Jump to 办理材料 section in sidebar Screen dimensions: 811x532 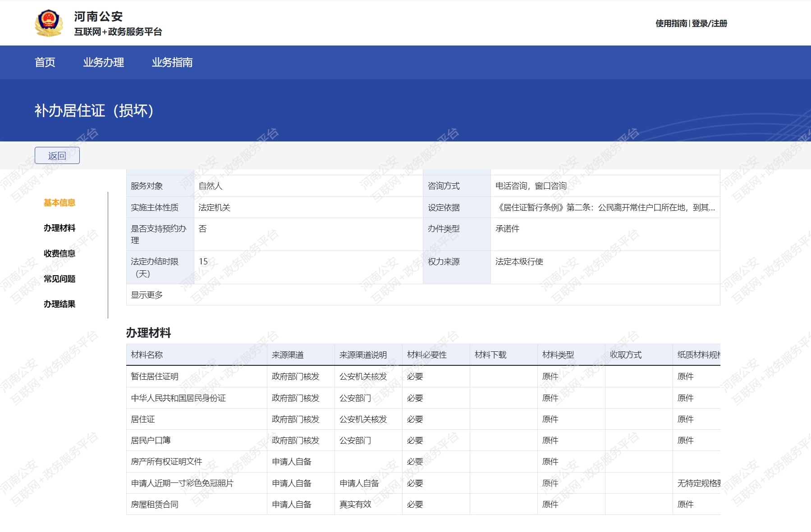pyautogui.click(x=60, y=228)
